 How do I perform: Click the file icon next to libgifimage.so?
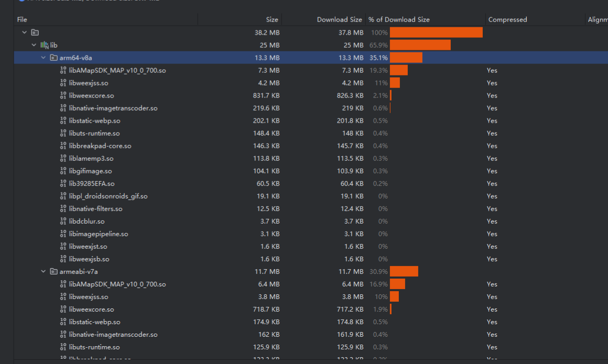63,171
